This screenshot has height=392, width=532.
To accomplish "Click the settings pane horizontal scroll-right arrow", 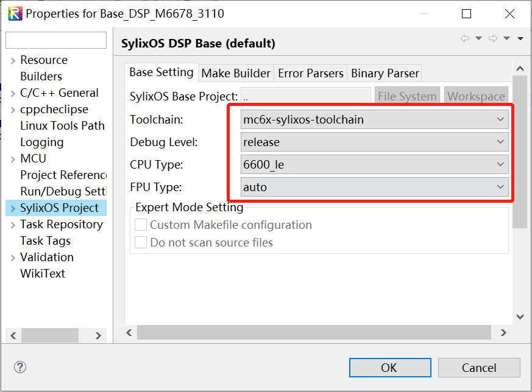I will 503,332.
